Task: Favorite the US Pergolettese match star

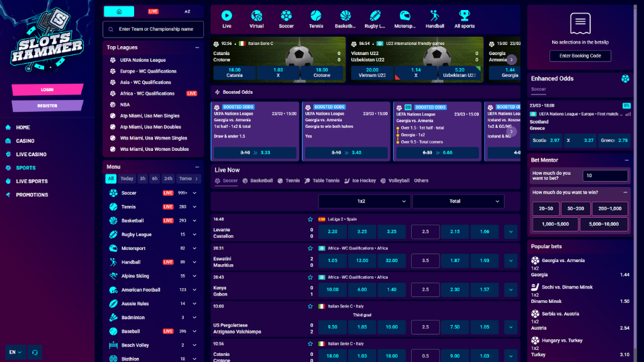Action: (310, 306)
